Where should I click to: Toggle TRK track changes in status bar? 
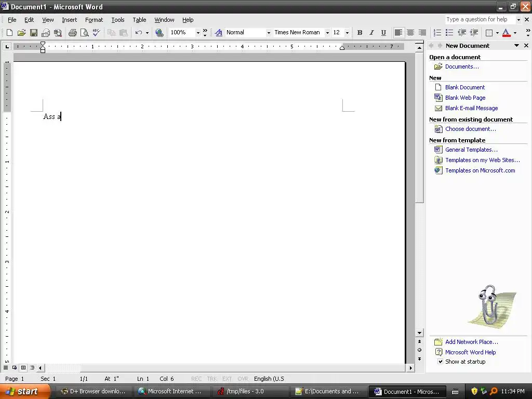pos(212,379)
